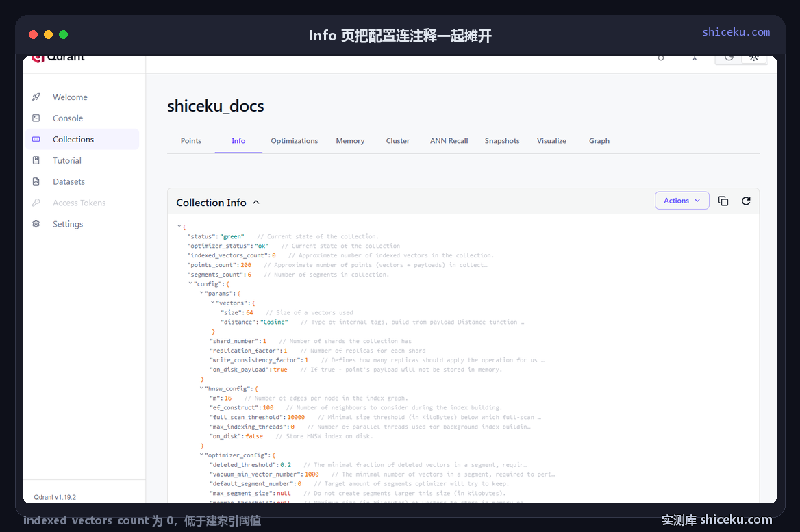Image resolution: width=800 pixels, height=532 pixels.
Task: Click the "size" value 64
Action: click(x=249, y=312)
